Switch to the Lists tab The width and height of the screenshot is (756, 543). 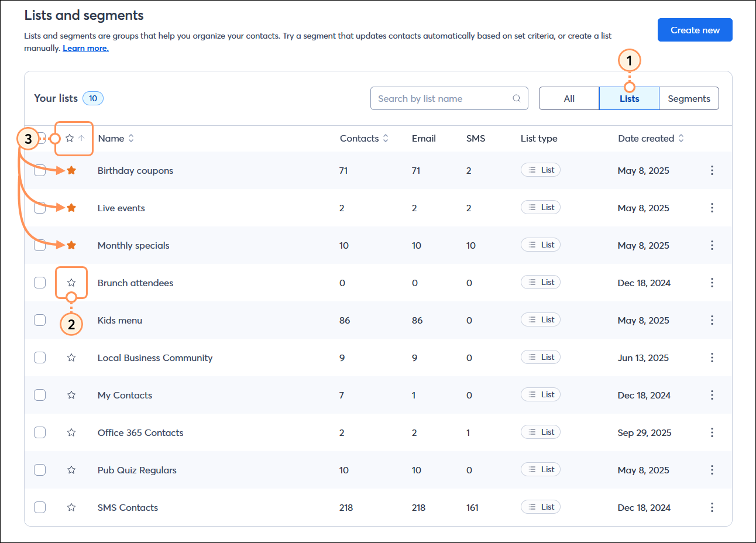coord(629,98)
